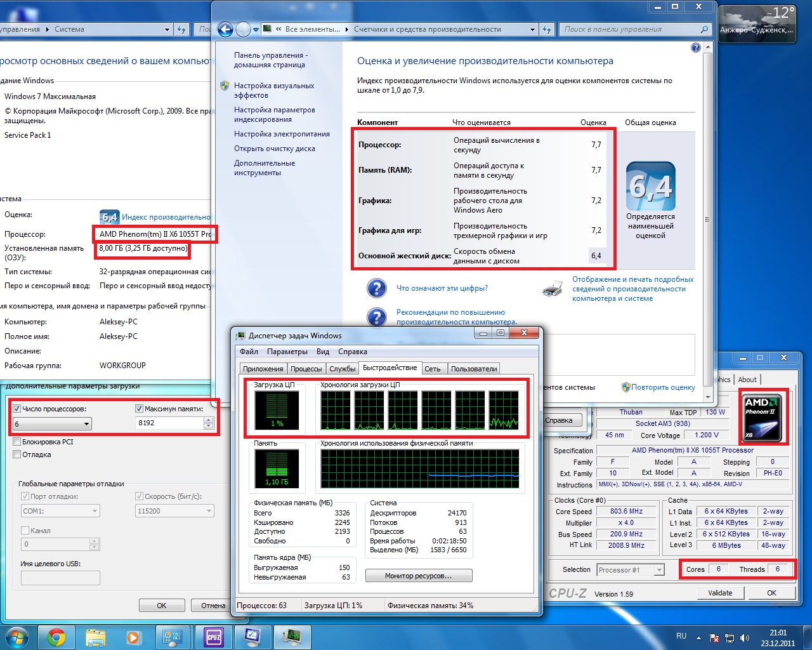Click 'Validate' button in CPU-Z
Screen dimensions: 812x650
[720, 593]
